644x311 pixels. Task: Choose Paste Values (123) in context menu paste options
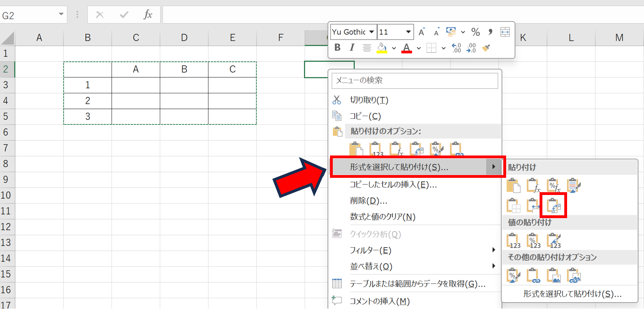(376, 149)
